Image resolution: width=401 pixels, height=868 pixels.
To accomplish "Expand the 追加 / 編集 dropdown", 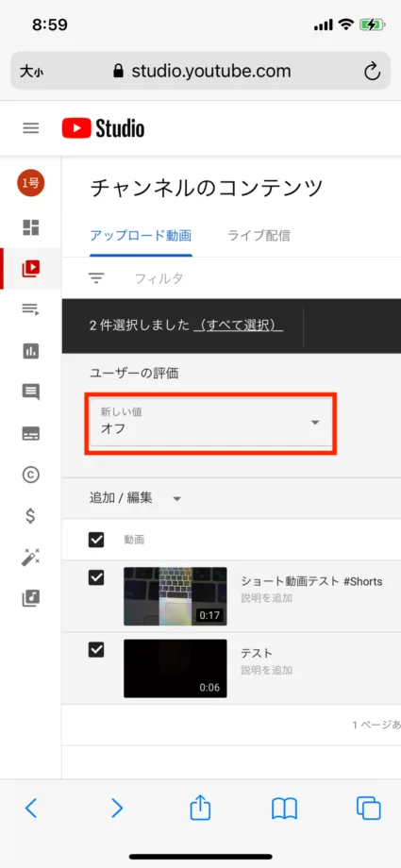I will [x=136, y=498].
